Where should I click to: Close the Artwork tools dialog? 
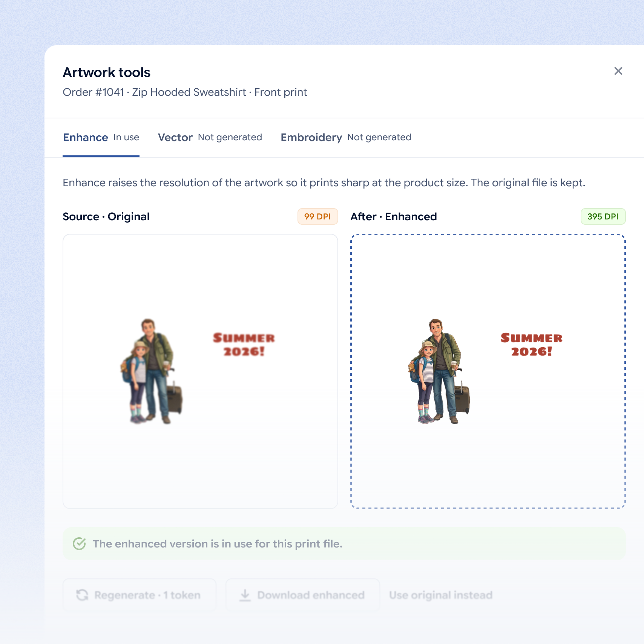[x=618, y=71]
